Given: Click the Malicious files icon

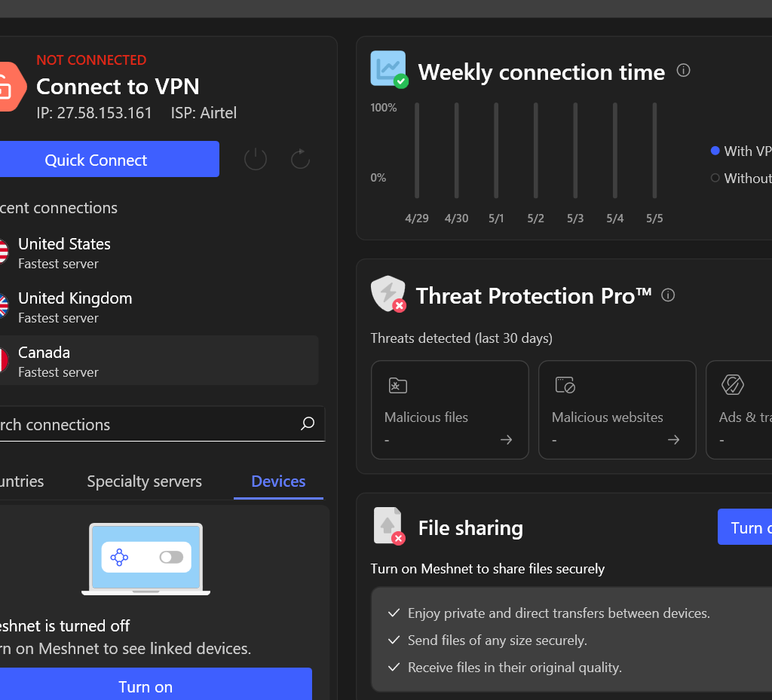Looking at the screenshot, I should coord(397,385).
